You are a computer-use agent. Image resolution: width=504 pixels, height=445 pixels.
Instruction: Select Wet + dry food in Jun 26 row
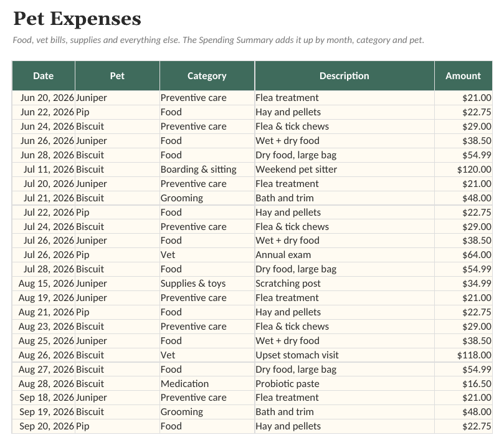(345, 141)
